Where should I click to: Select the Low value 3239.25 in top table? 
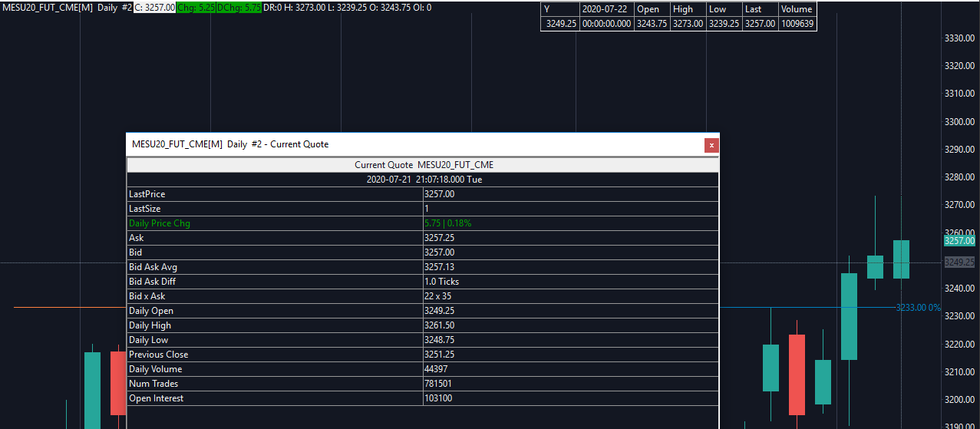[x=724, y=24]
